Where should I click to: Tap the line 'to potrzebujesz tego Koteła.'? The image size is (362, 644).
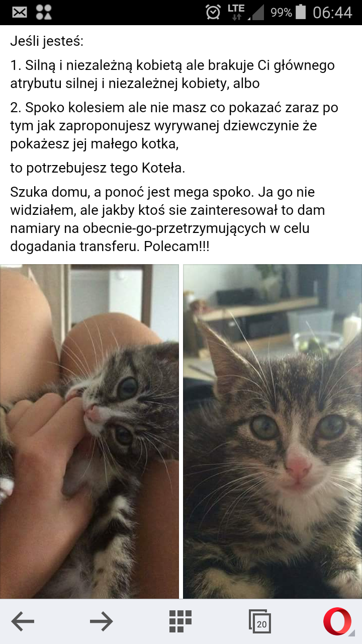tap(98, 168)
